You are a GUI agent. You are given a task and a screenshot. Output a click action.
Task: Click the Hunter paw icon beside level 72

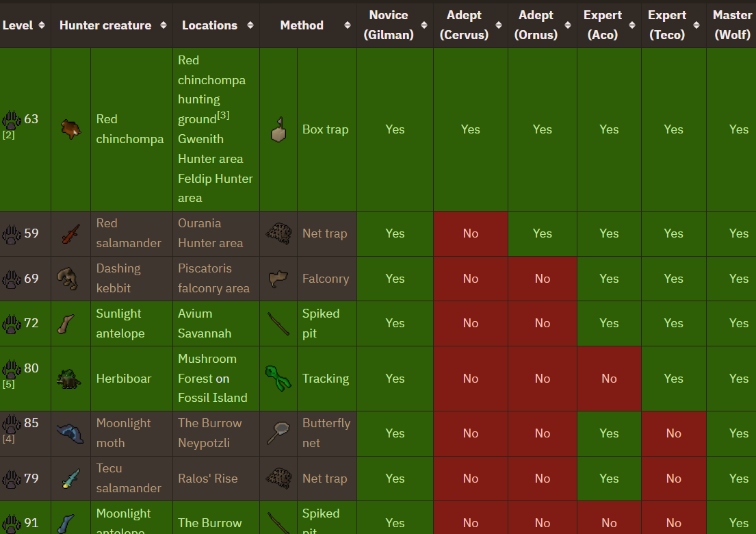pyautogui.click(x=12, y=324)
